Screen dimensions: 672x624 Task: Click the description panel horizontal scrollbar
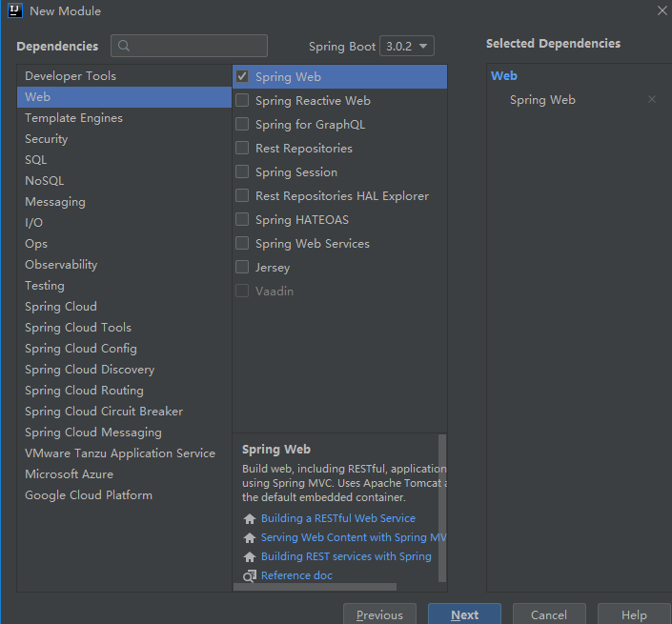(x=315, y=587)
